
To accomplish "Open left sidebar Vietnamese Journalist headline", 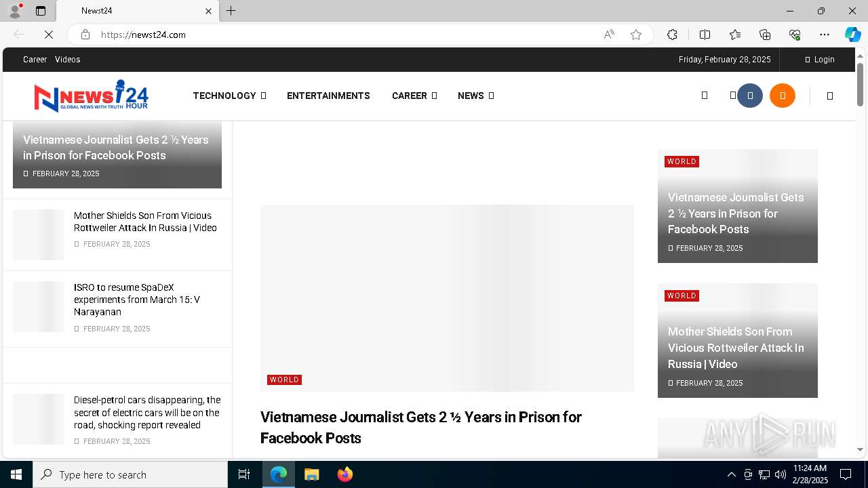I will (116, 147).
